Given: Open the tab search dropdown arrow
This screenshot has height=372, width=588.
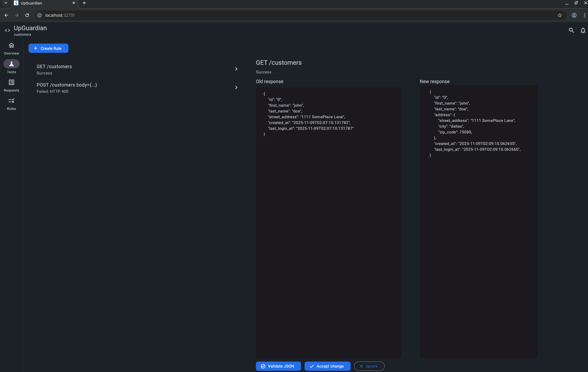Looking at the screenshot, I should pos(6,3).
